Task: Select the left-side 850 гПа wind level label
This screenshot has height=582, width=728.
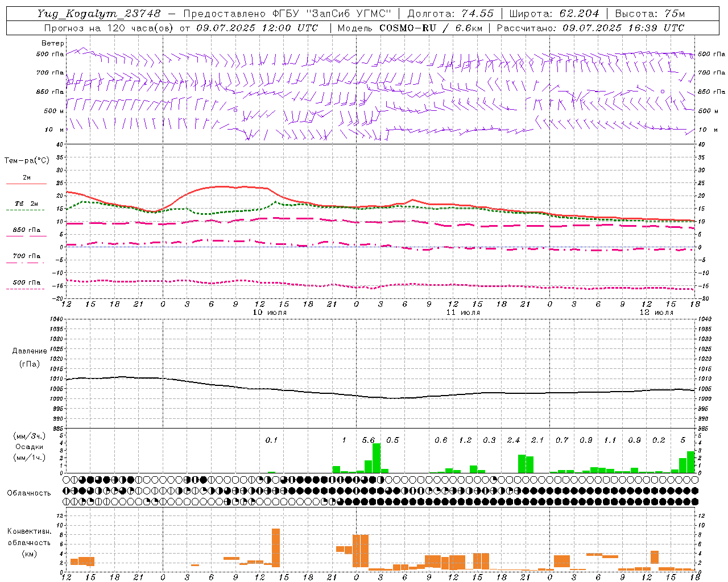Action: point(50,92)
